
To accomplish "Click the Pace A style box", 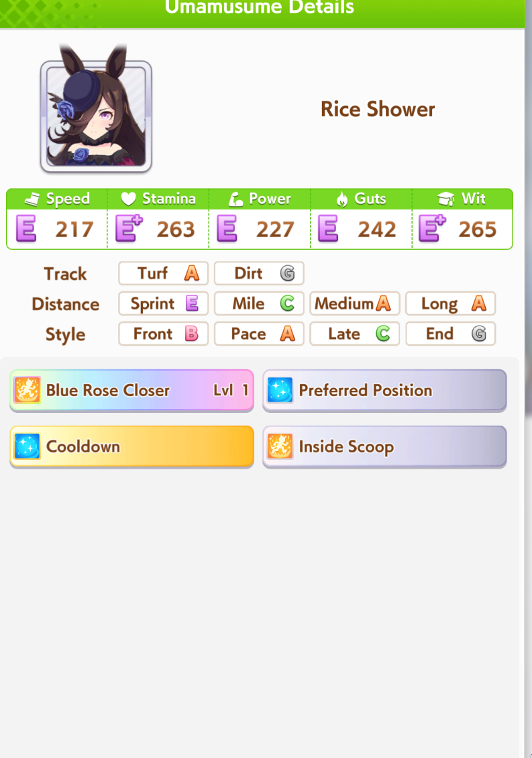I will coord(259,334).
